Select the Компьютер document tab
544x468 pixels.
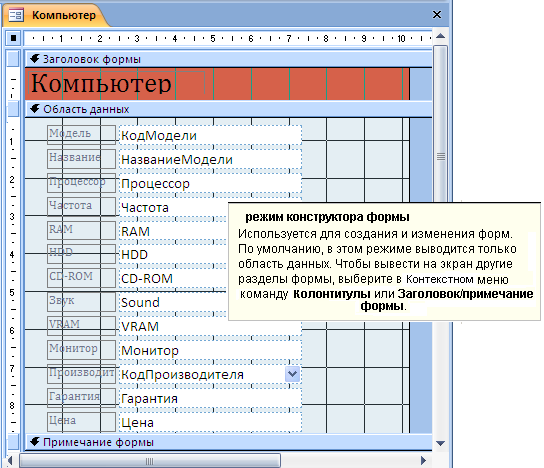(x=56, y=15)
